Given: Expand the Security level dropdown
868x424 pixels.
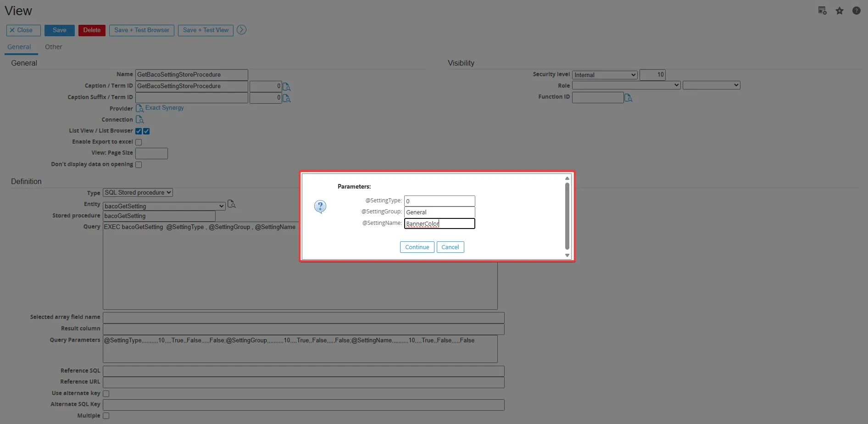Looking at the screenshot, I should click(x=605, y=75).
